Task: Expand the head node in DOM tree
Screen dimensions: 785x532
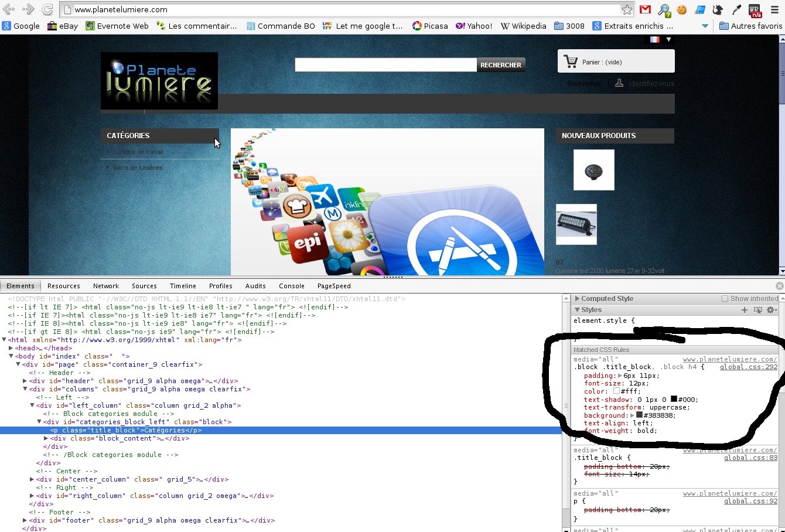Action: [x=11, y=348]
